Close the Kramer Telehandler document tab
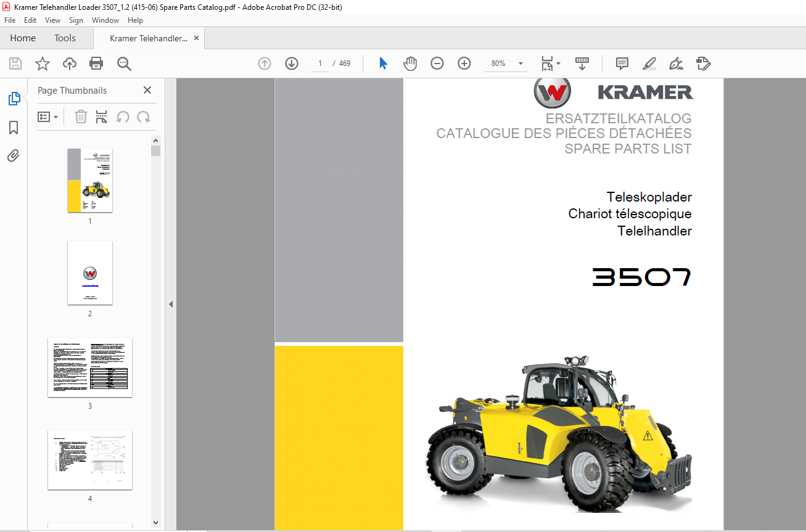The width and height of the screenshot is (806, 532). (x=196, y=38)
